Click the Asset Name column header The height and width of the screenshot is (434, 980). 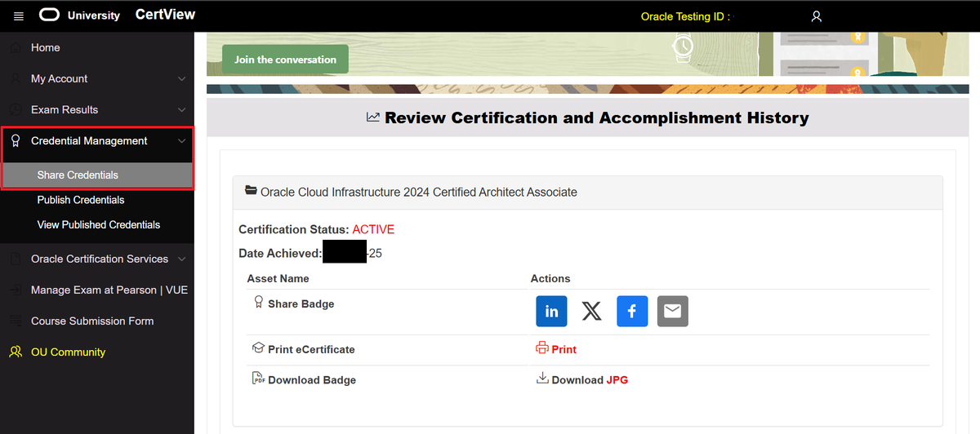click(x=278, y=278)
